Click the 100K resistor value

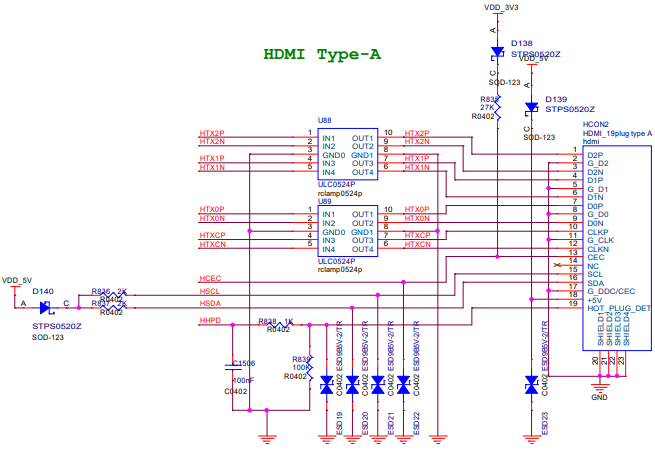click(301, 368)
